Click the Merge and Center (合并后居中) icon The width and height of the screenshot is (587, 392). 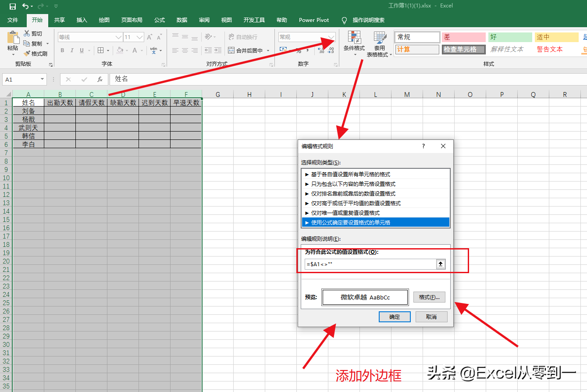click(x=231, y=50)
